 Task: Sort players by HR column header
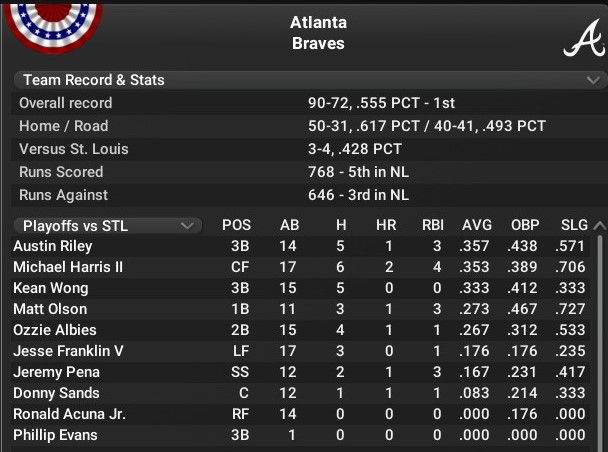(x=386, y=225)
